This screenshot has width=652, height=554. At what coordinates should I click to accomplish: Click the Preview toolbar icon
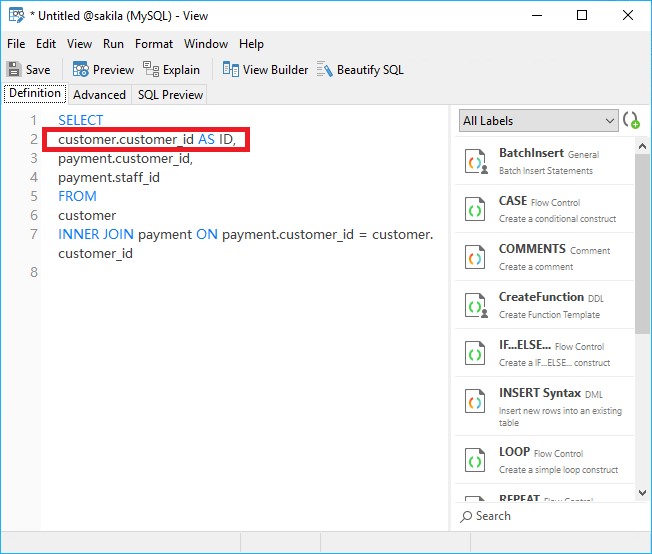click(x=80, y=70)
